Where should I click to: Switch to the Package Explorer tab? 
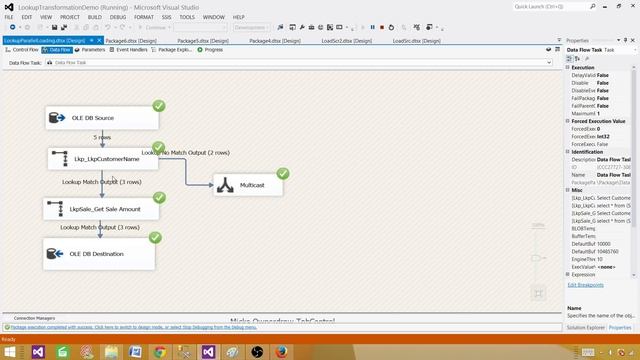pos(171,50)
